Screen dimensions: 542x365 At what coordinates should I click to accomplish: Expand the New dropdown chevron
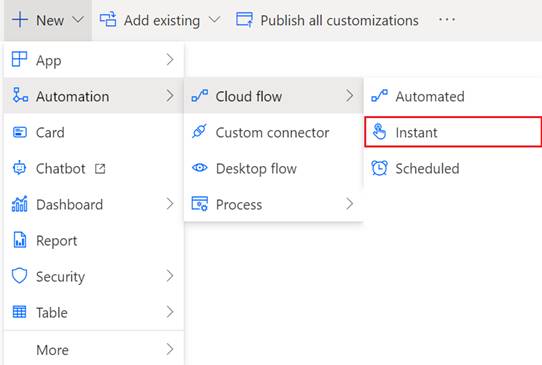[78, 20]
